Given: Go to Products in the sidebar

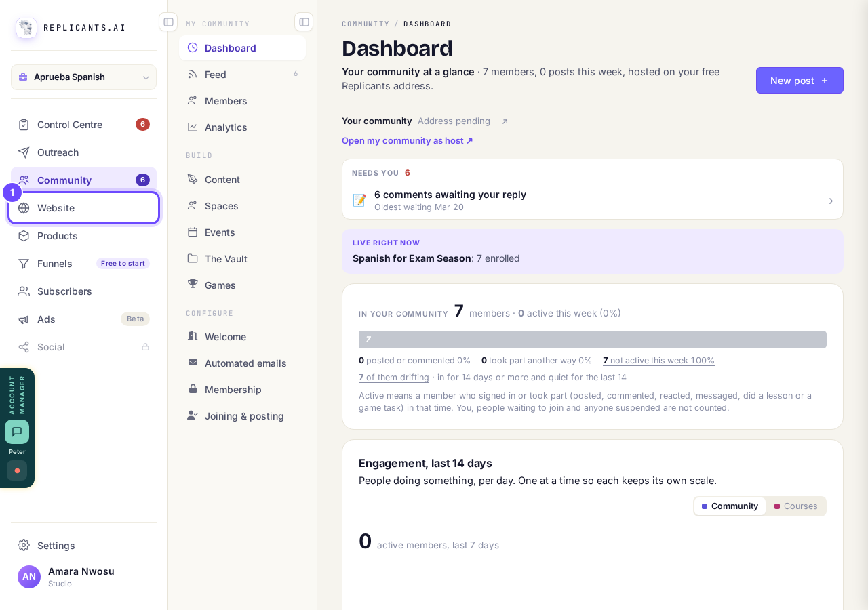Looking at the screenshot, I should pyautogui.click(x=83, y=236).
